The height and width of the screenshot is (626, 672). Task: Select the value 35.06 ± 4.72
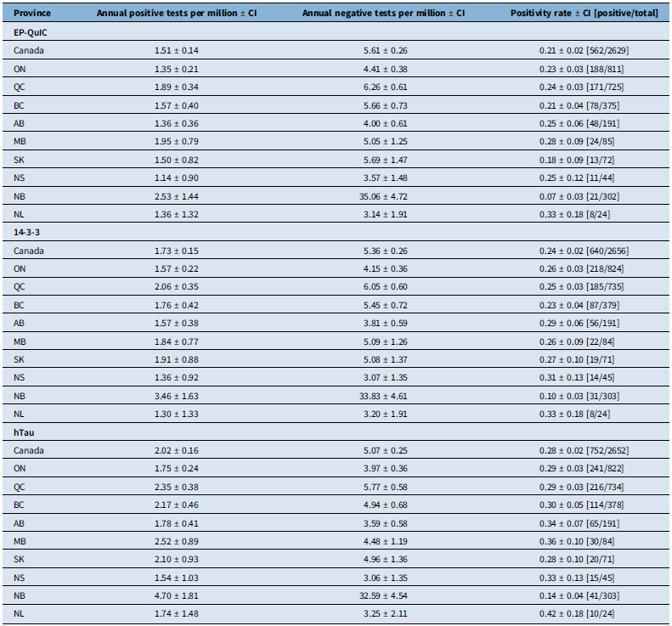pos(385,194)
